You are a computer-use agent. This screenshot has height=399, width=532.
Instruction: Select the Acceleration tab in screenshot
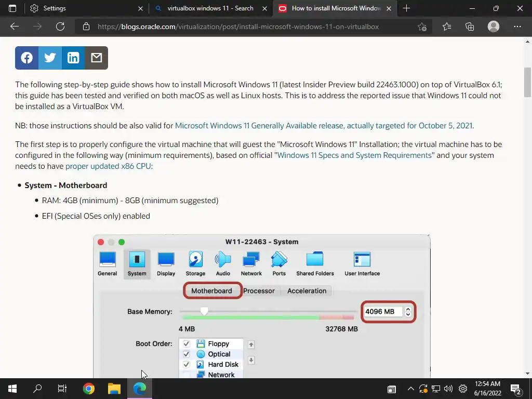coord(307,291)
